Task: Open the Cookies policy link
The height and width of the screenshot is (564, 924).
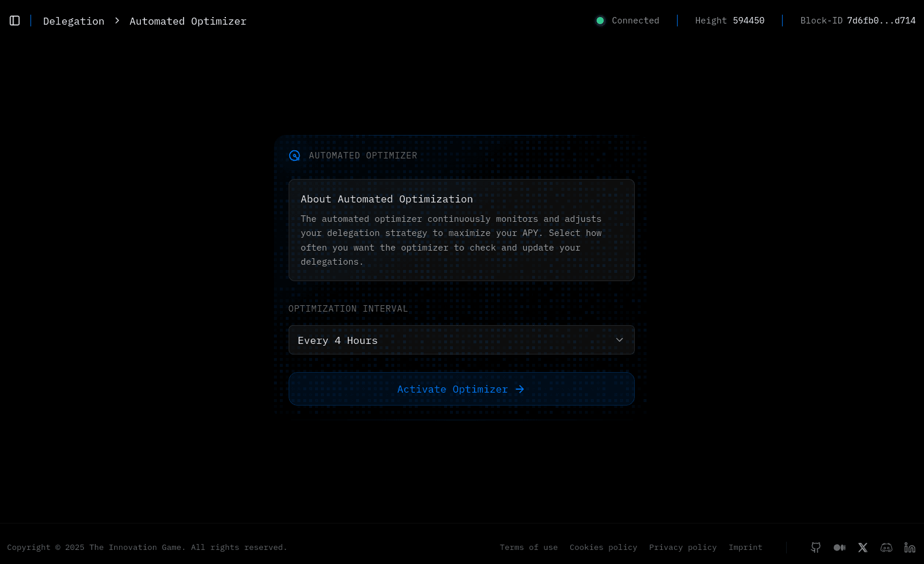Action: (x=603, y=548)
